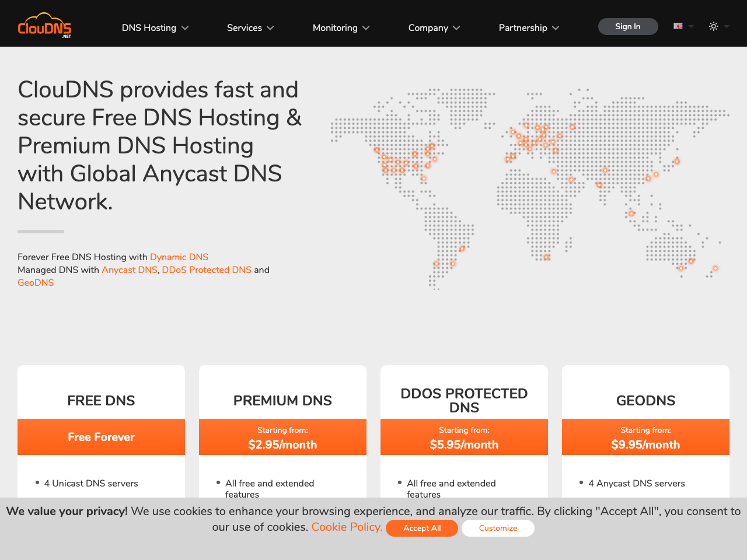Open the DDoS Protected DNS link
The height and width of the screenshot is (560, 747).
coord(207,269)
